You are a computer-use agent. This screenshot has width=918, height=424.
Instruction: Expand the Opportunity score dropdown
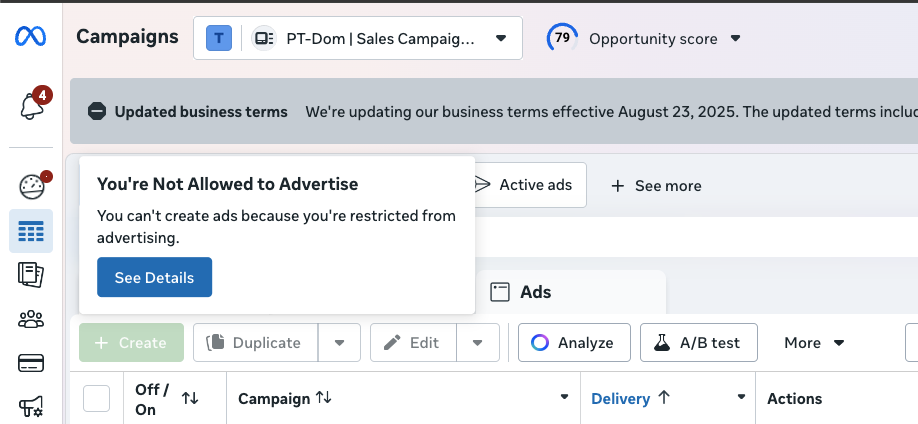(736, 39)
